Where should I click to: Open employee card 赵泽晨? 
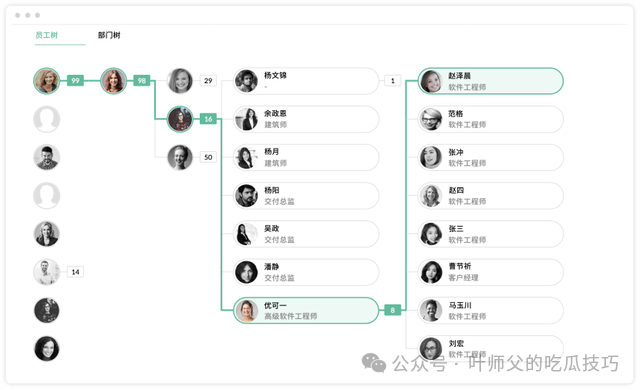pos(491,81)
